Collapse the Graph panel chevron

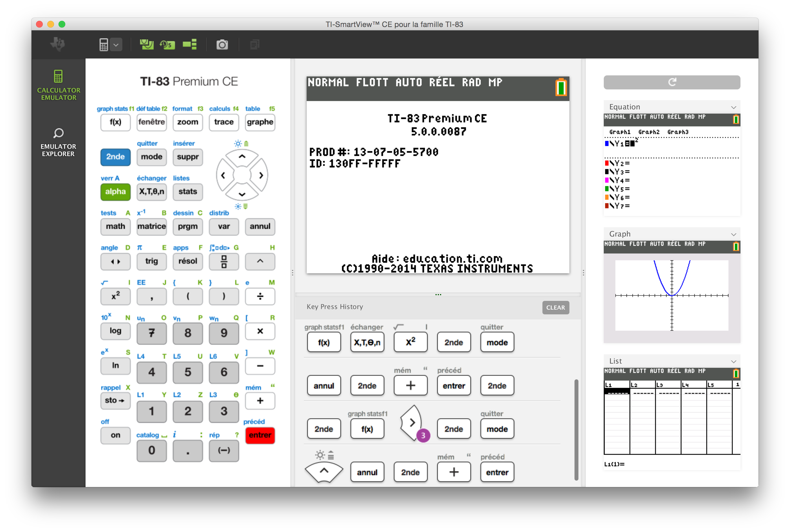click(733, 235)
